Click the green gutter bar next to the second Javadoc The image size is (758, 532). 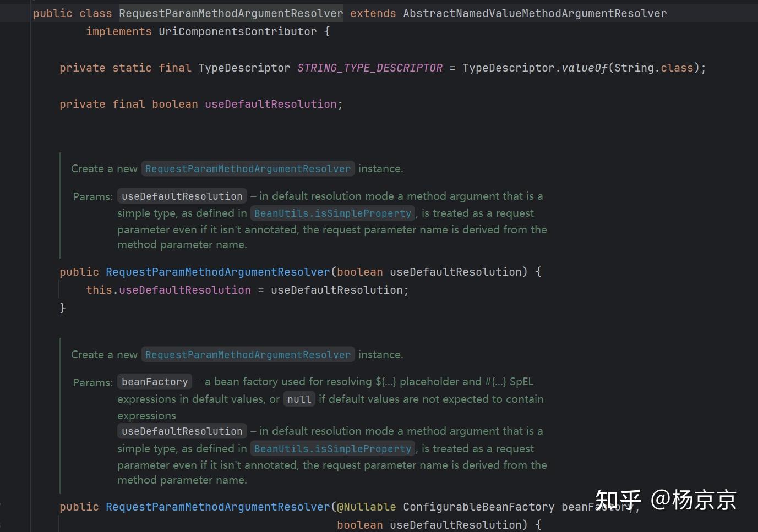coord(61,413)
